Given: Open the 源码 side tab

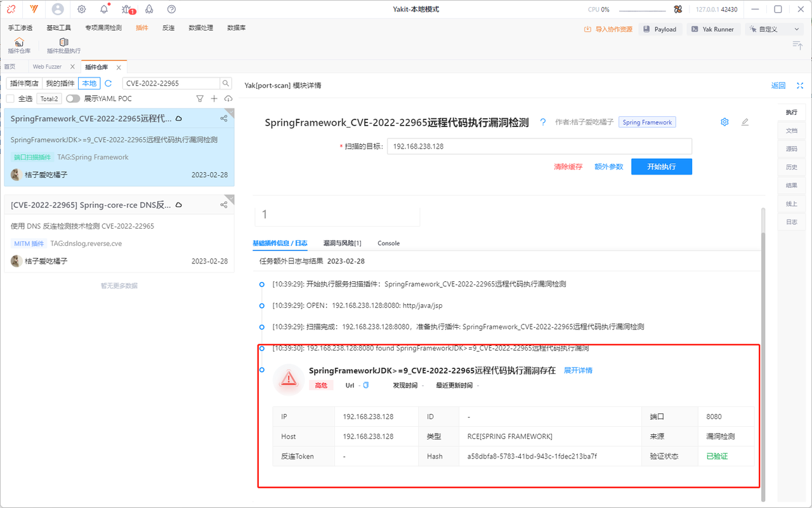Looking at the screenshot, I should point(792,149).
